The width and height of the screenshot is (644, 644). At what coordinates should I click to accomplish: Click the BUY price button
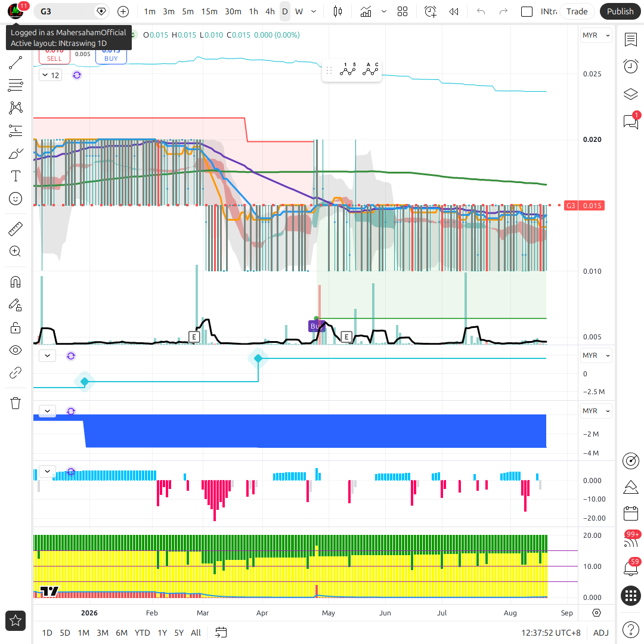click(x=111, y=57)
